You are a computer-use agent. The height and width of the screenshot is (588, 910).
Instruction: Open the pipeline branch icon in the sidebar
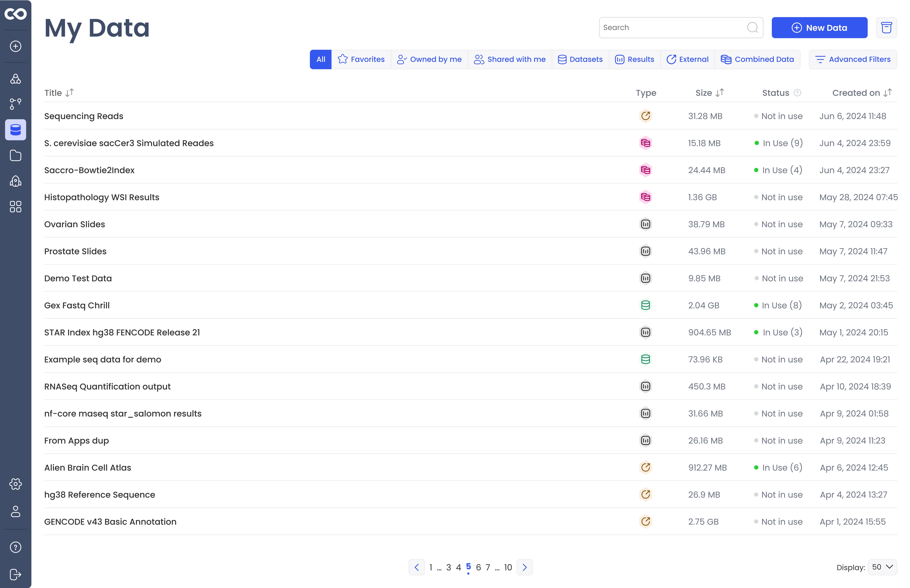(x=15, y=104)
